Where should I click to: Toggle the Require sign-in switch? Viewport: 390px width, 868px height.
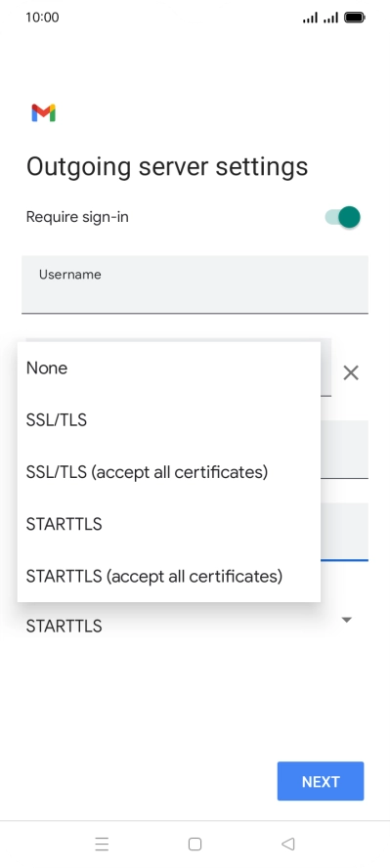point(343,217)
